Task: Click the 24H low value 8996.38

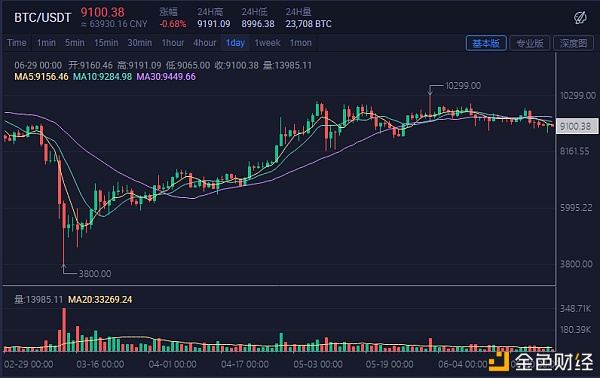Action: pos(258,24)
